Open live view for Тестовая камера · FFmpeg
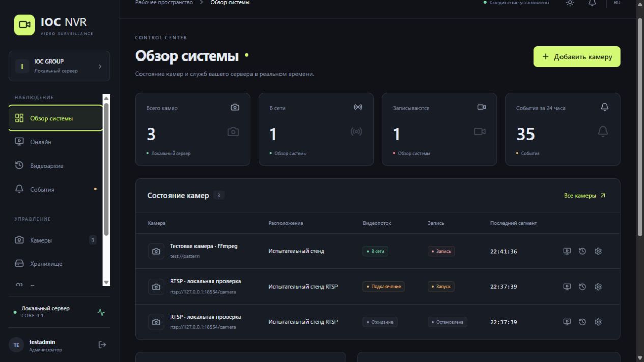 click(566, 251)
